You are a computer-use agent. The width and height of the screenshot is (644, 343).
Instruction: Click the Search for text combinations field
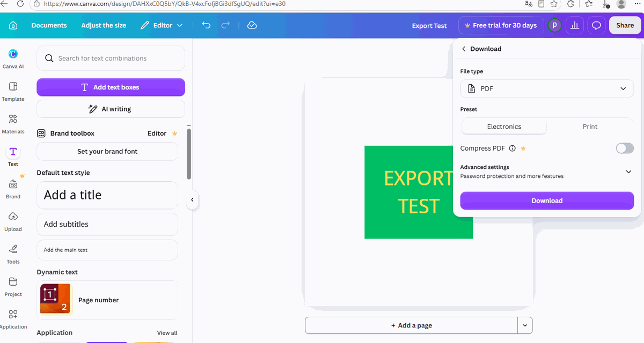click(111, 58)
